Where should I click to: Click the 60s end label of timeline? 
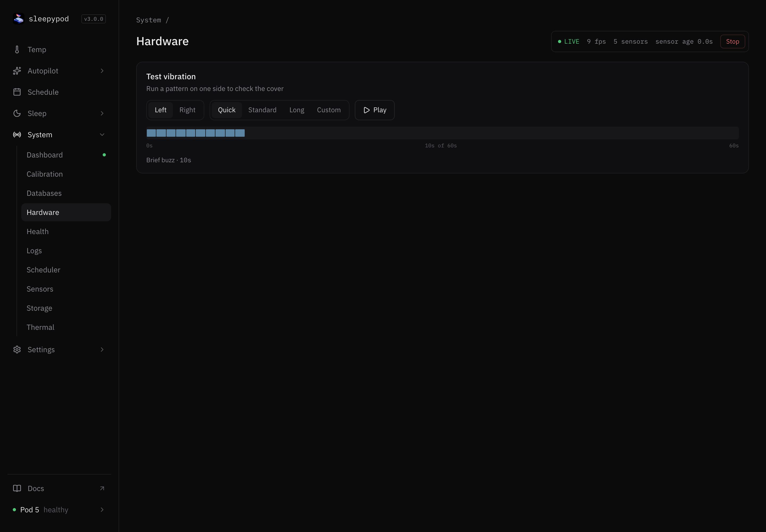[x=734, y=146]
